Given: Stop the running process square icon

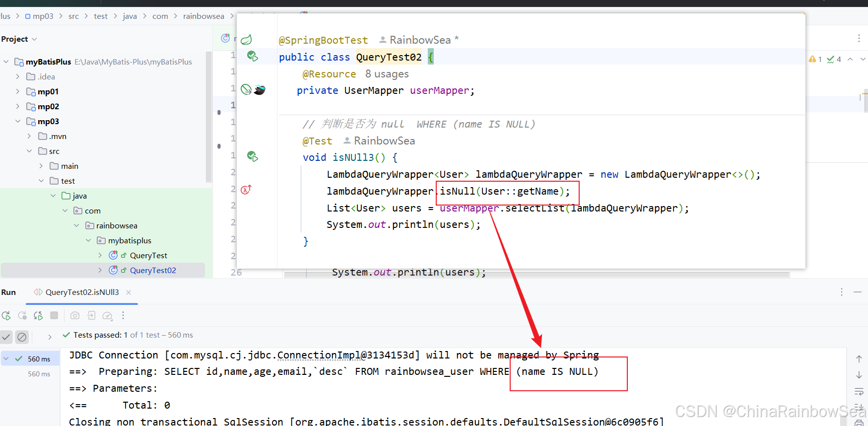Looking at the screenshot, I should click(54, 315).
